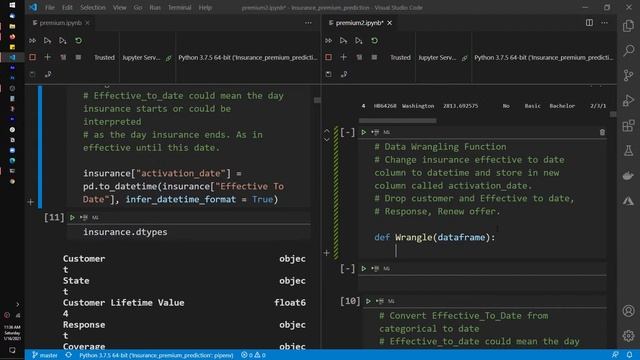640x360 pixels.
Task: Open Jupyter Server selector in premium2.ipynb
Action: click(442, 58)
